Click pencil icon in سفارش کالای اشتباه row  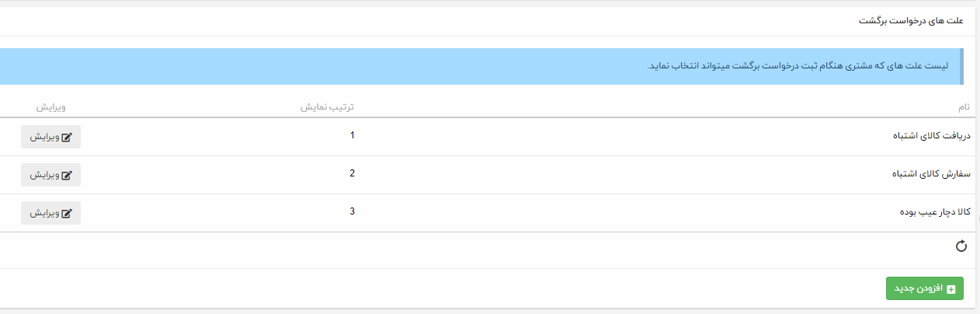67,175
